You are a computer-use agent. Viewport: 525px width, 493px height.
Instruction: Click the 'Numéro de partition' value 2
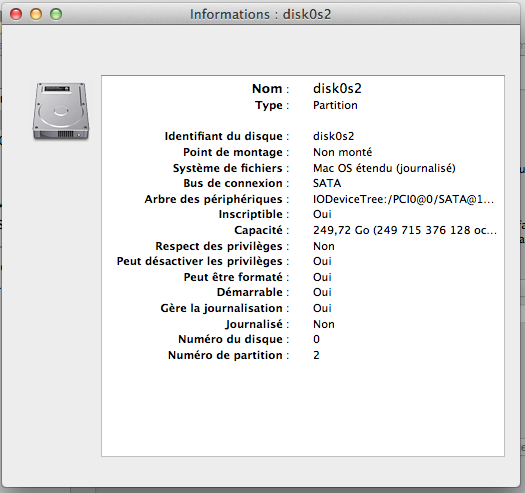316,355
